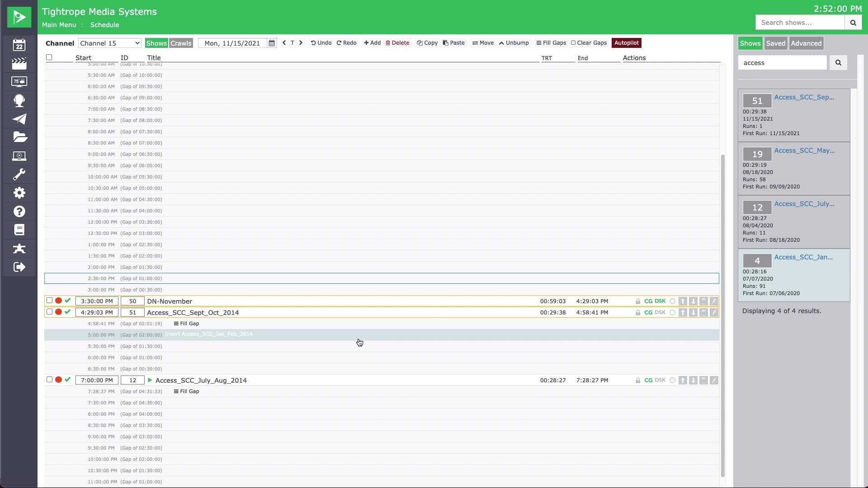
Task: Click the Undo button
Action: (x=321, y=43)
